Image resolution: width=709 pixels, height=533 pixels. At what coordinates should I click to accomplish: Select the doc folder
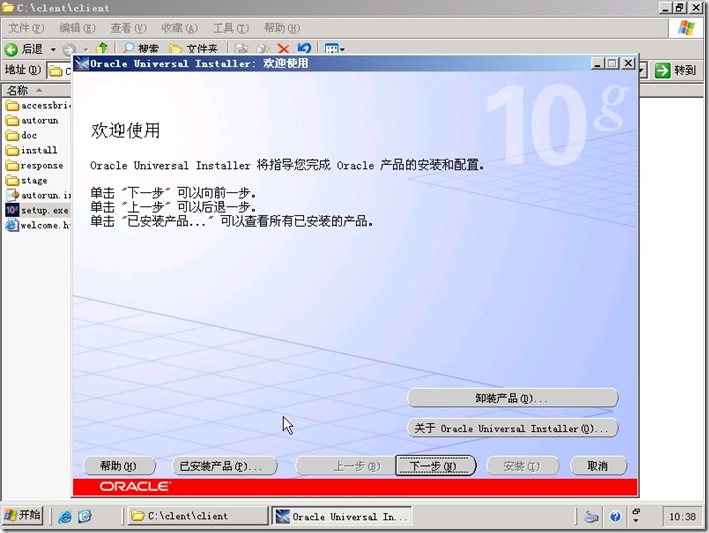[x=21, y=136]
